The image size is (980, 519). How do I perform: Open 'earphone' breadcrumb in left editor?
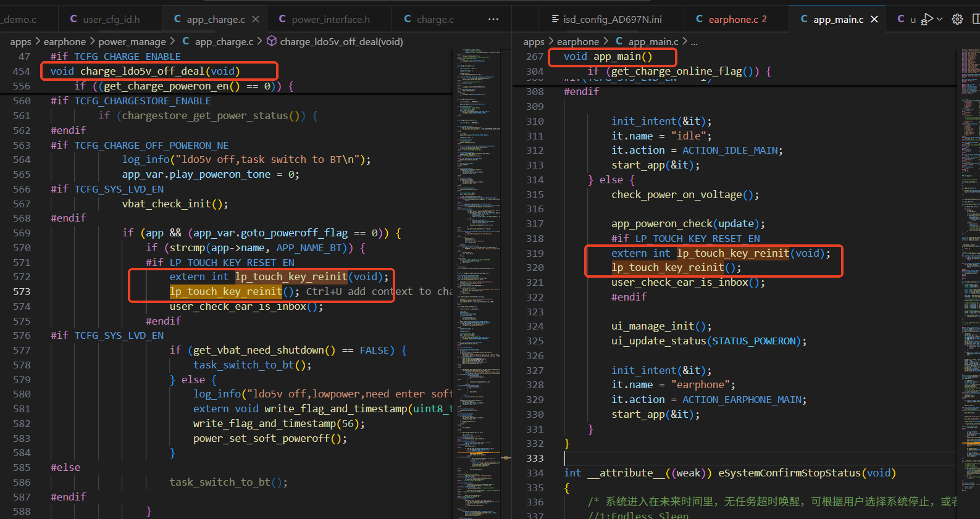(x=65, y=41)
